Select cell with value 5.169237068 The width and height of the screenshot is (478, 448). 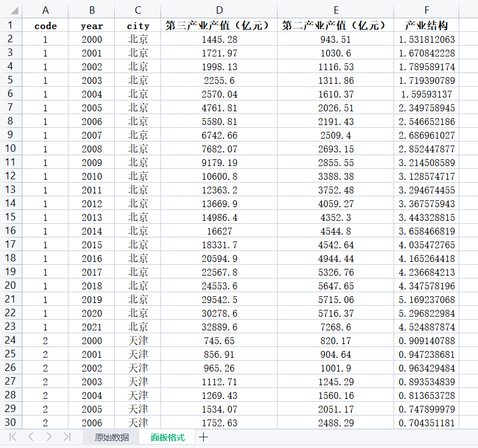point(427,300)
